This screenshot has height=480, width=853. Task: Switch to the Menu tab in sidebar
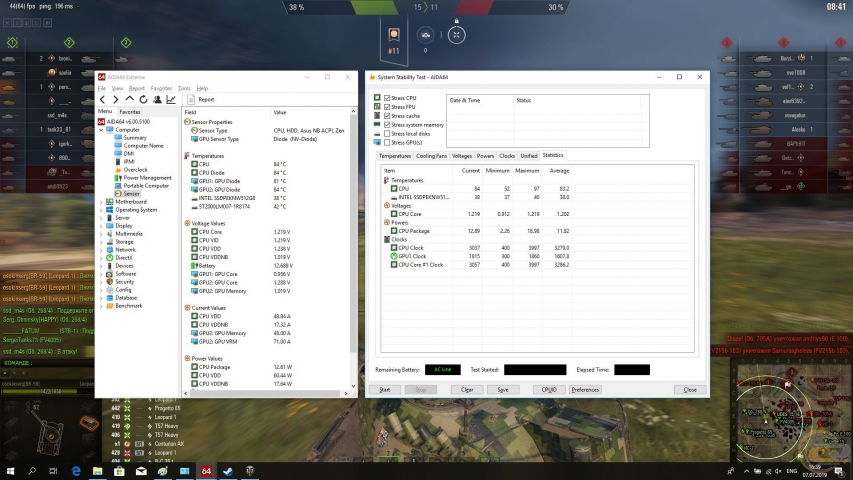pos(104,111)
